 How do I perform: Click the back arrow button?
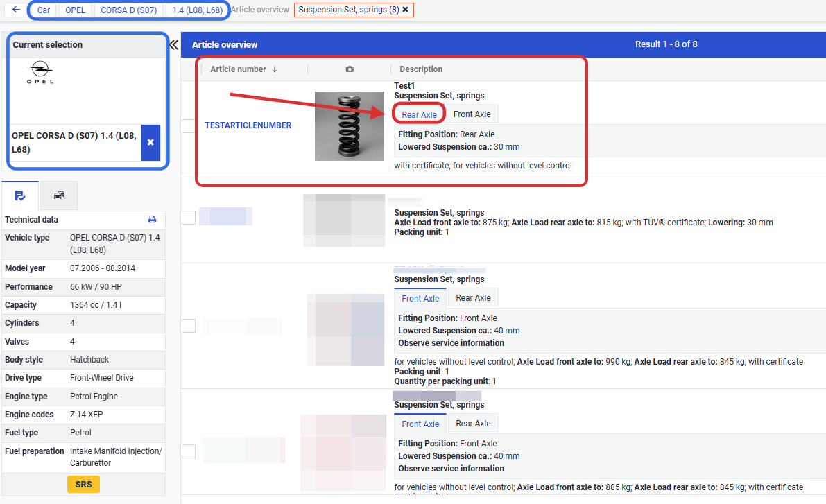(x=17, y=10)
